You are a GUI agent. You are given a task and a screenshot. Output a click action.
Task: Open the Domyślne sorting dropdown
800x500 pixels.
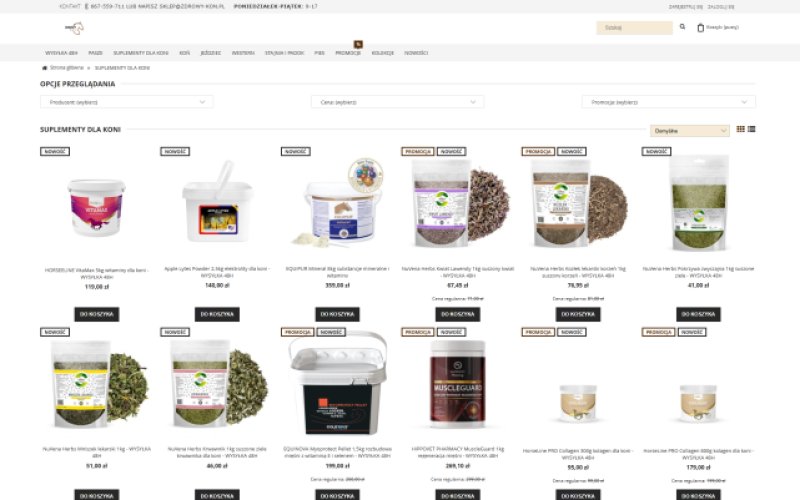point(690,131)
